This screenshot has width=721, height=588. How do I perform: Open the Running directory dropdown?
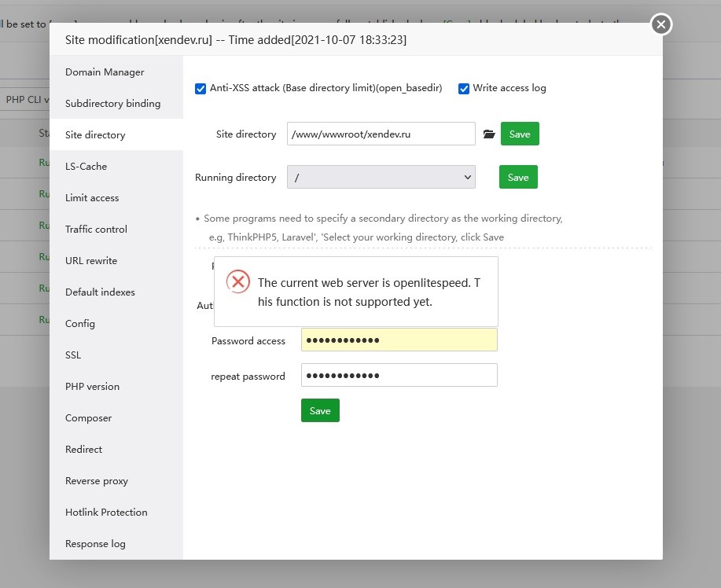(381, 177)
